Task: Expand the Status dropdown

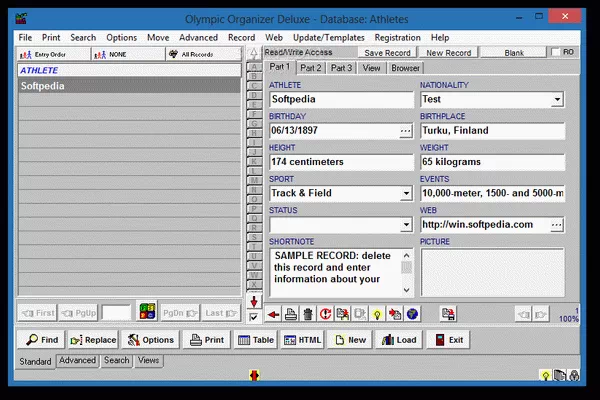Action: coord(406,224)
